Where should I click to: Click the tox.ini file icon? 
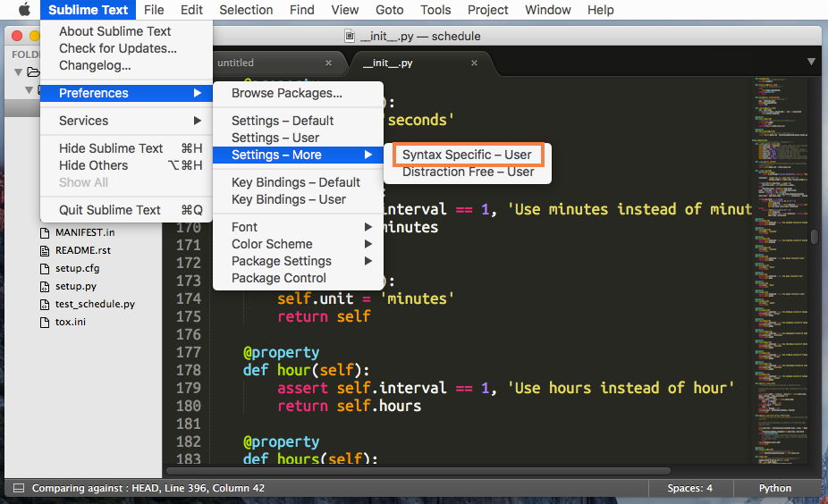pyautogui.click(x=45, y=323)
